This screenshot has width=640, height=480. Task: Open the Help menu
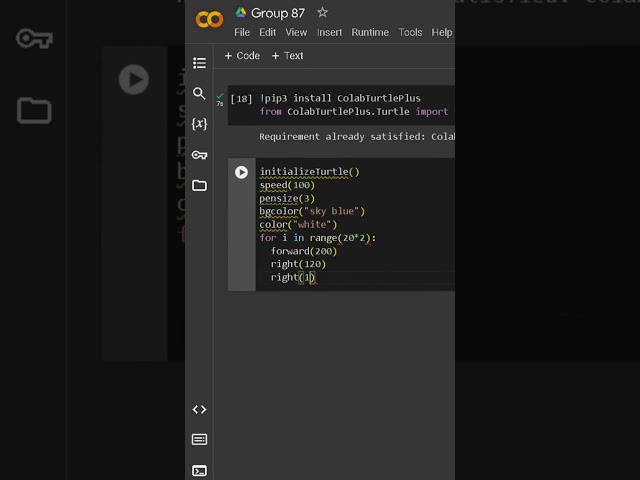click(442, 32)
